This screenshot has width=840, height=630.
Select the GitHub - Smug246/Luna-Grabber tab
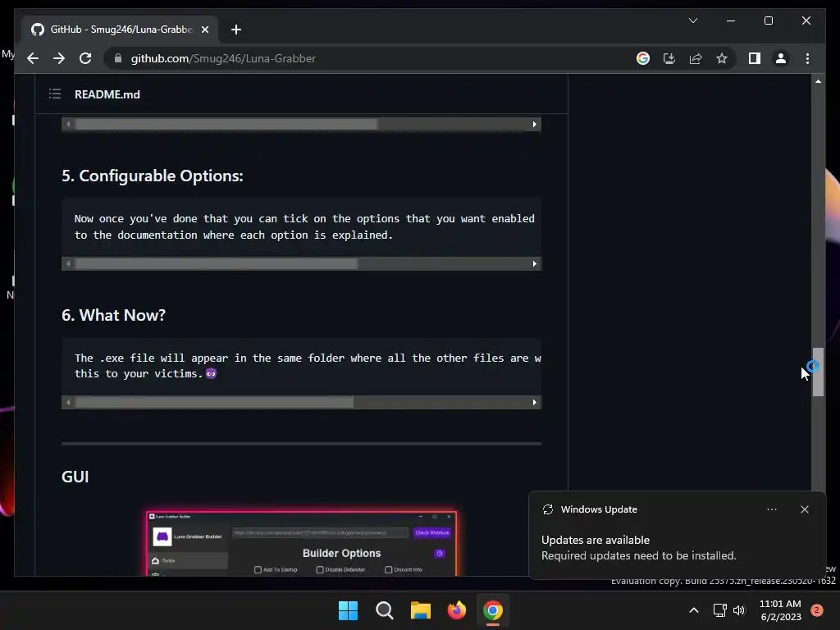pos(120,30)
